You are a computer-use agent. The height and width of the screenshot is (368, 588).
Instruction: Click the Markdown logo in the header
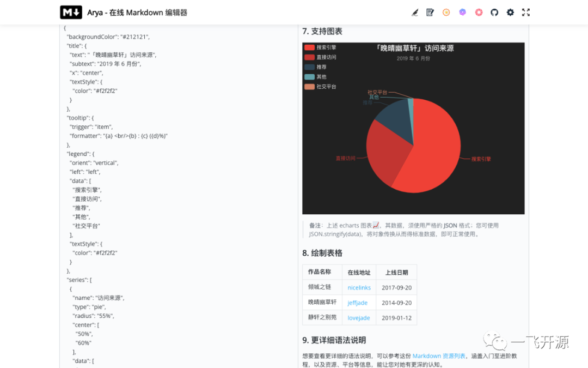[71, 13]
